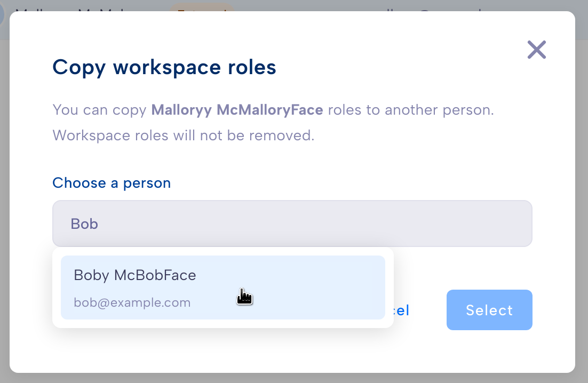Pick Boby McBobFace from the suggestions
The width and height of the screenshot is (588, 383).
pyautogui.click(x=223, y=288)
